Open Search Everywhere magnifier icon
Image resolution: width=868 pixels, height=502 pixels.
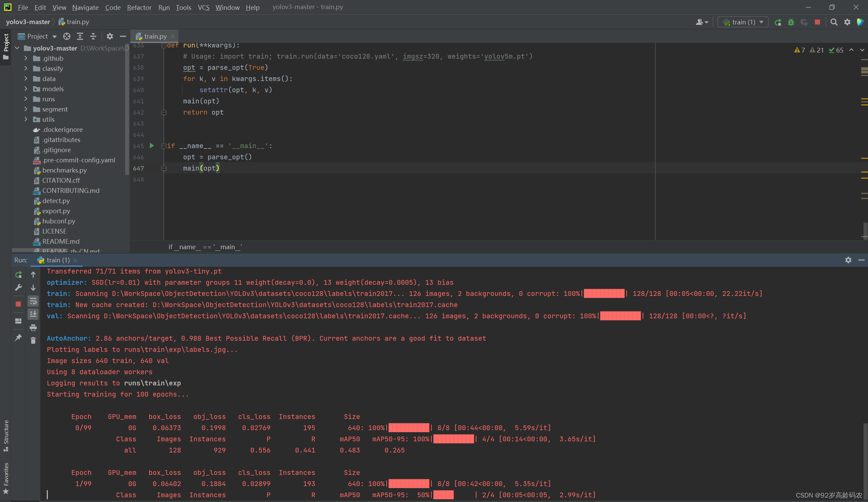click(834, 22)
